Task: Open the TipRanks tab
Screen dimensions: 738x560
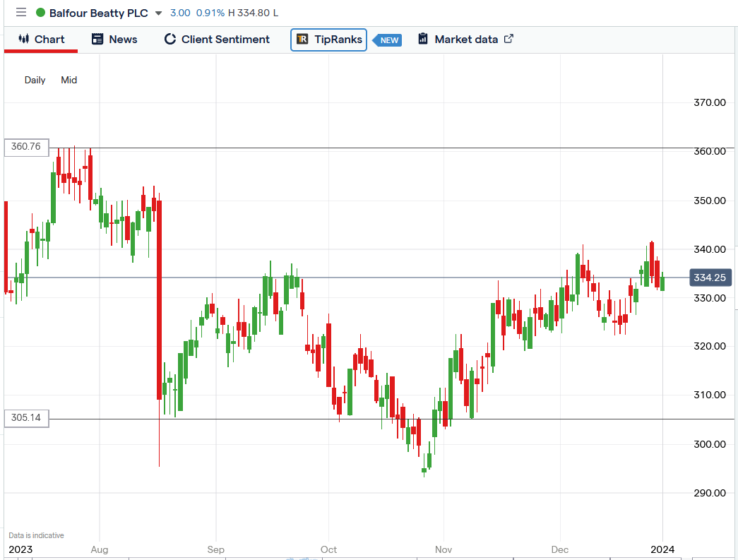Action: tap(328, 40)
